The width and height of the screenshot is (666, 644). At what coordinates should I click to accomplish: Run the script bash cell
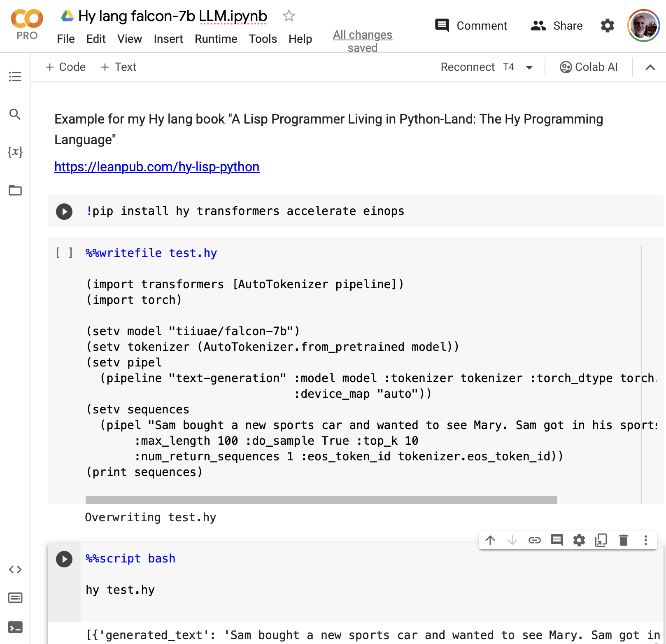coord(64,559)
